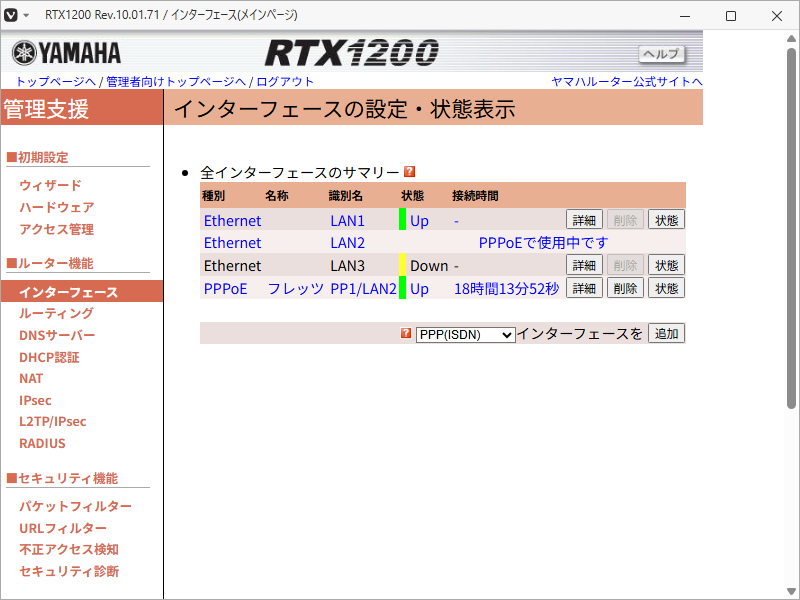This screenshot has width=800, height=600.
Task: Expand the title bar menu arrow
Action: click(27, 15)
